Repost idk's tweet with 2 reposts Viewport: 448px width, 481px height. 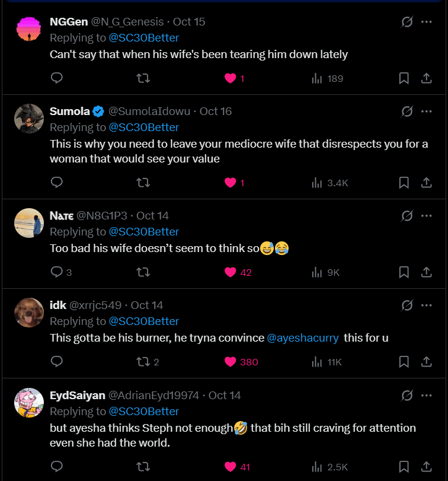click(x=143, y=362)
